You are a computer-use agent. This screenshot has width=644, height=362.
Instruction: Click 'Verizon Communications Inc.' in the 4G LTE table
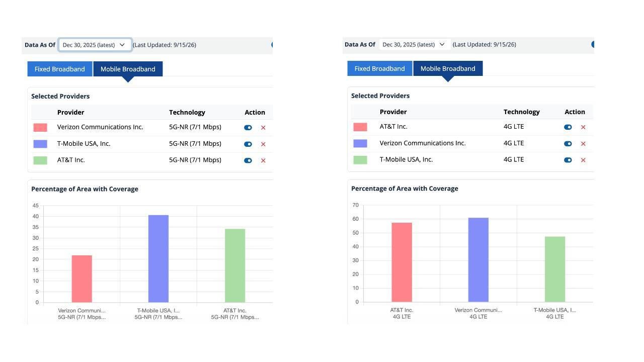(423, 143)
